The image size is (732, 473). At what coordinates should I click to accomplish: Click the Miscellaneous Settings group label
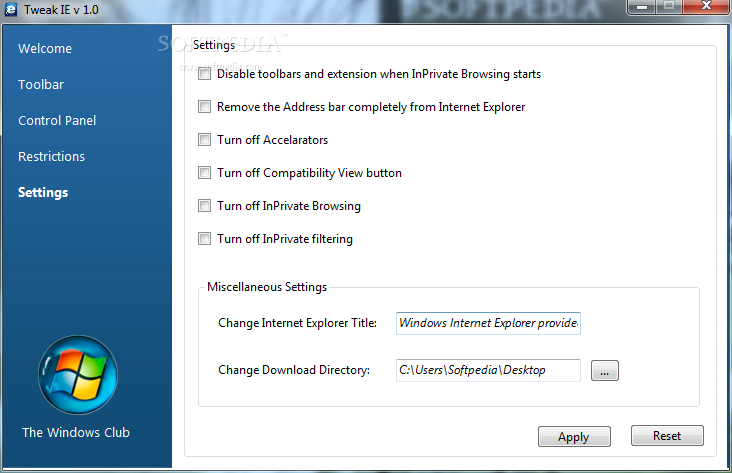(267, 287)
